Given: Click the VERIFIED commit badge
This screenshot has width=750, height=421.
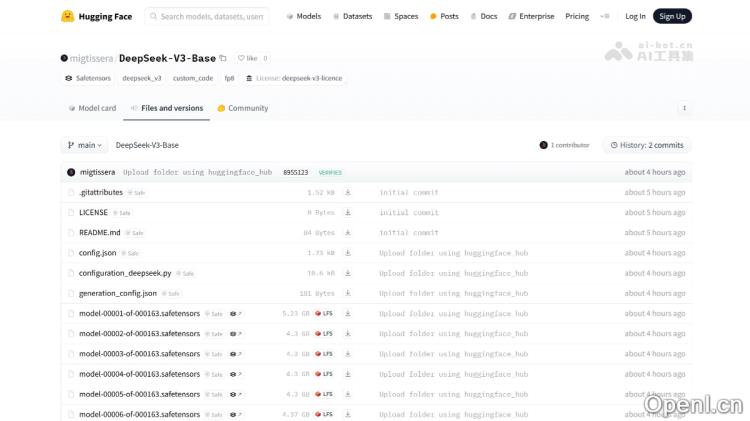Looking at the screenshot, I should (330, 172).
